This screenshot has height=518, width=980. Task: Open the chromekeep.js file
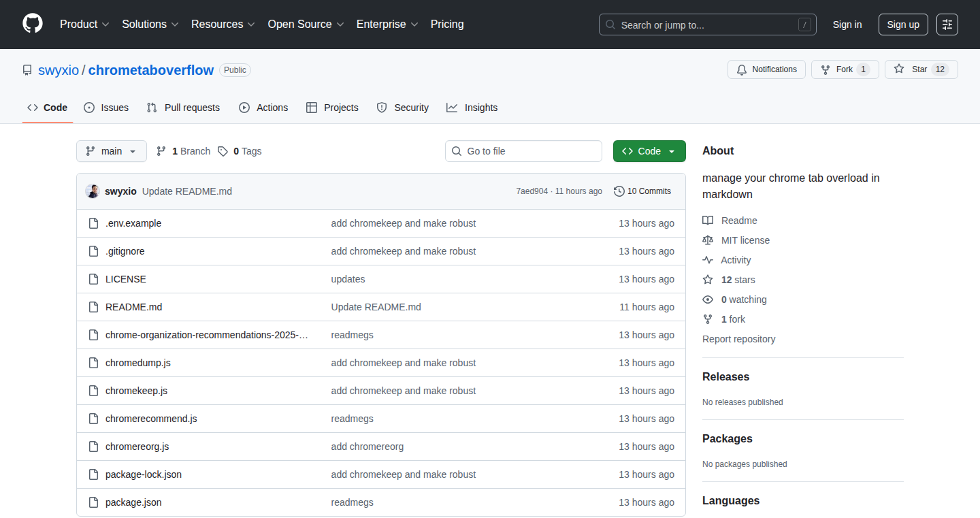[x=136, y=391]
